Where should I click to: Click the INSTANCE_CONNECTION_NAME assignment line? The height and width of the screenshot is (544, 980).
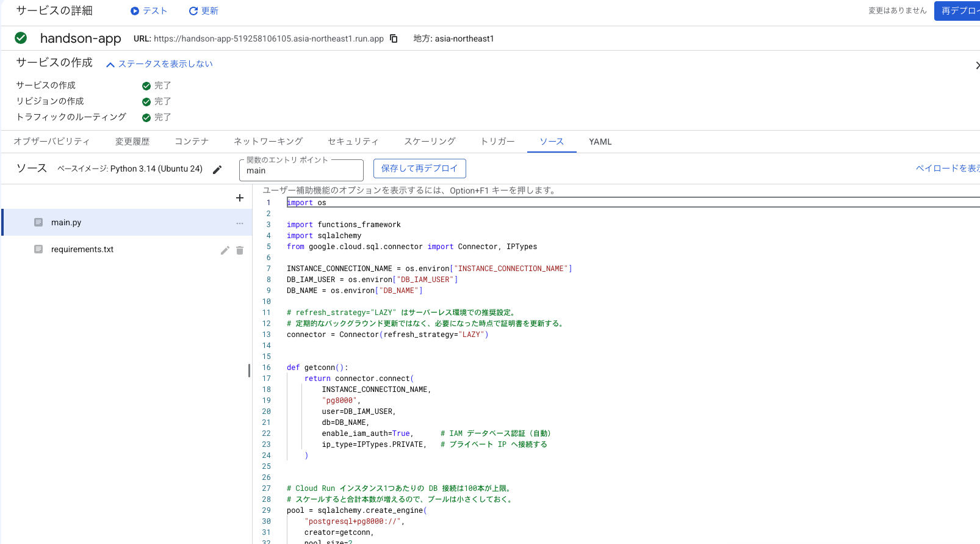[430, 269]
